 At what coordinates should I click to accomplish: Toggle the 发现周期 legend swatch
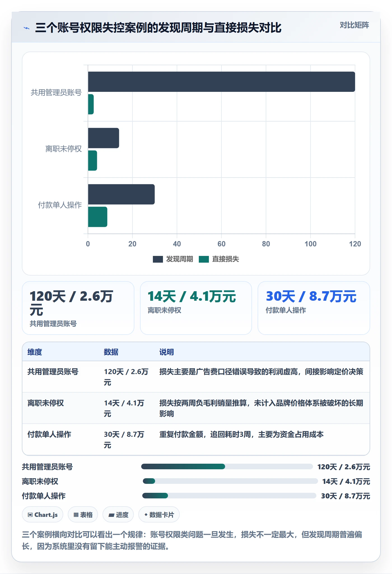click(158, 259)
